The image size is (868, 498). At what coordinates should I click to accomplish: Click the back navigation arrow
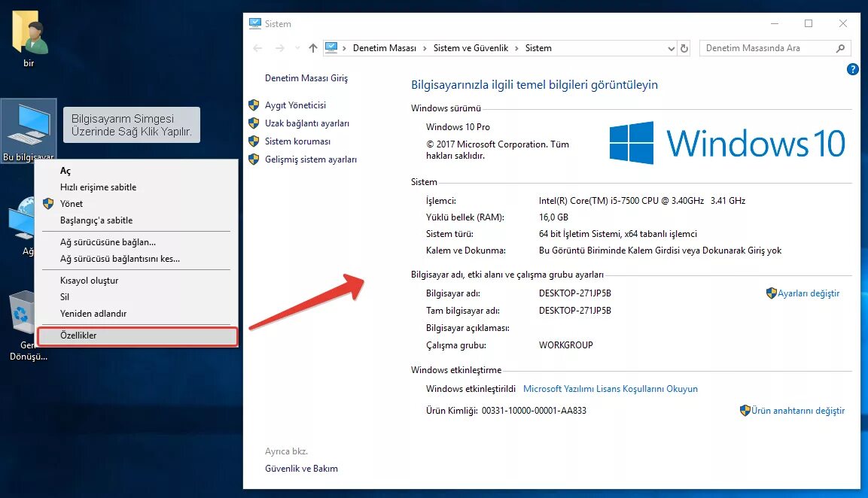click(256, 47)
